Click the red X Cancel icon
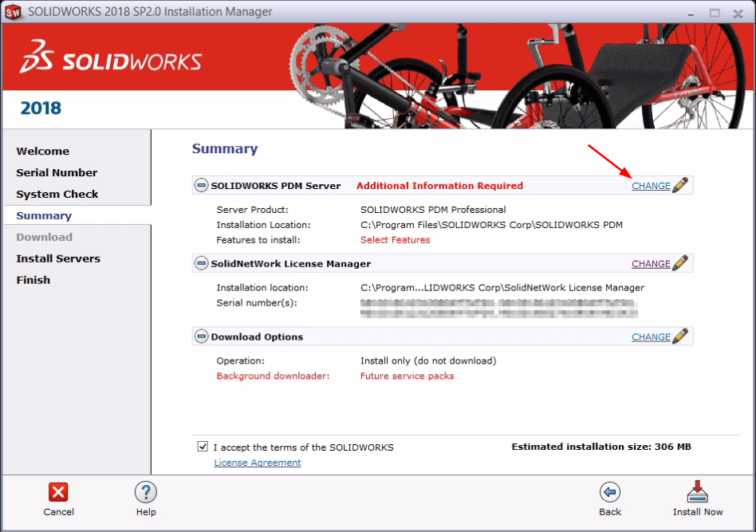The height and width of the screenshot is (532, 756). tap(58, 492)
